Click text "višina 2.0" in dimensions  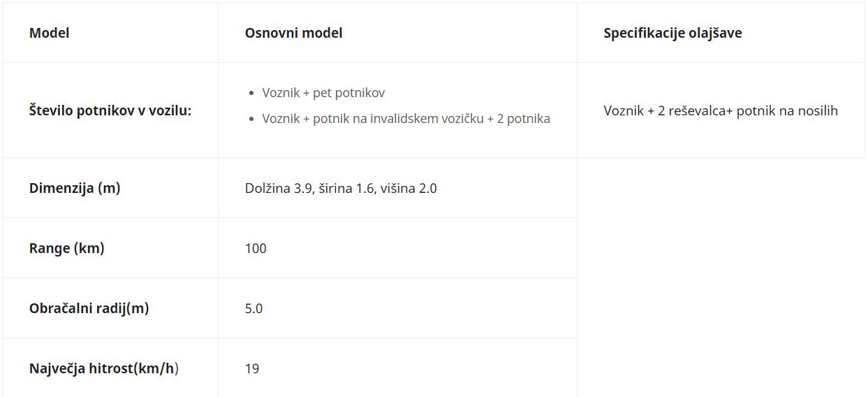(409, 188)
